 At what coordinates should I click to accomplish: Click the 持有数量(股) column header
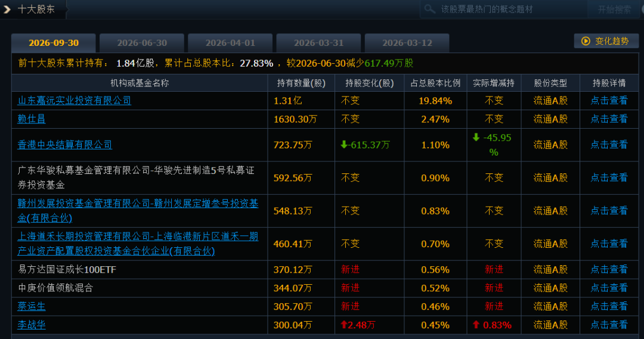tap(302, 83)
